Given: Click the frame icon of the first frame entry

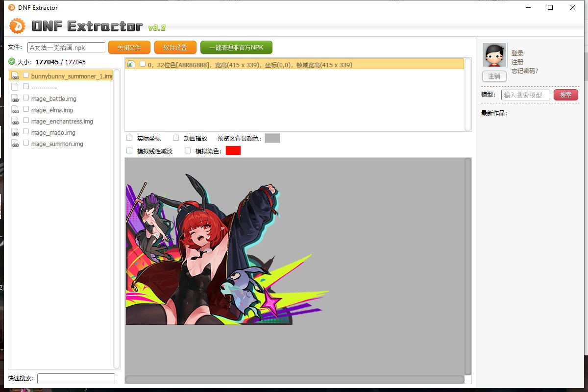Looking at the screenshot, I should pyautogui.click(x=131, y=64).
